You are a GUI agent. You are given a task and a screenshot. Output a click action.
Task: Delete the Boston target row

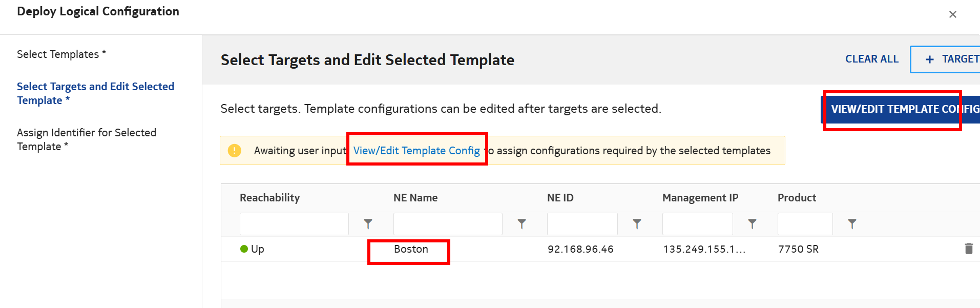coord(969,249)
